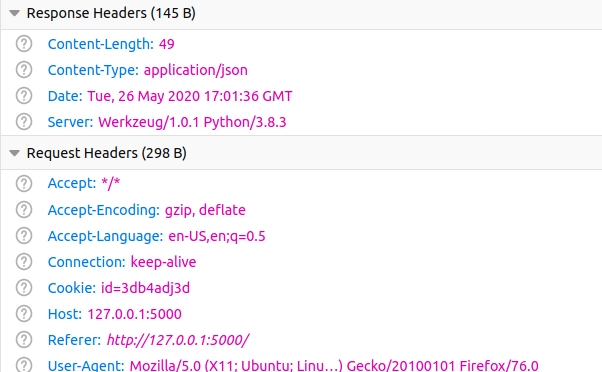Open help icon beside User-Agent header

click(x=24, y=365)
